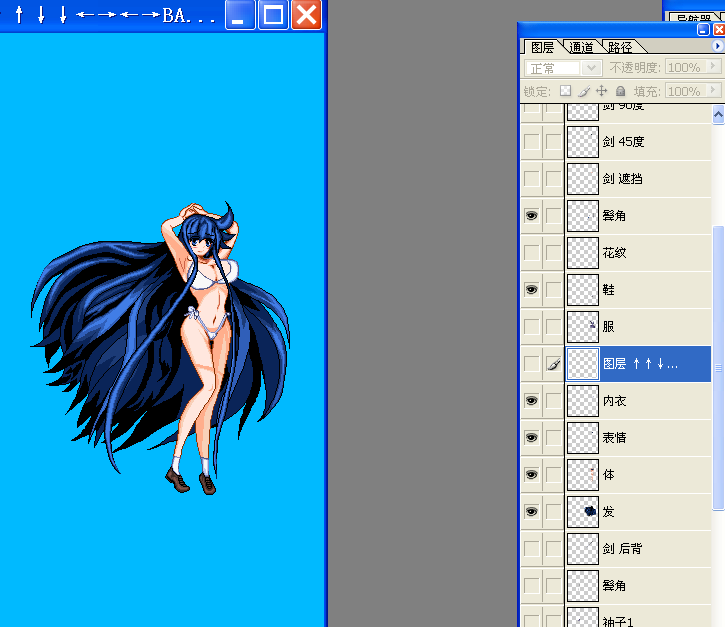Hide the visible 鬓角 layer above 花纹
The height and width of the screenshot is (627, 725).
click(x=532, y=216)
